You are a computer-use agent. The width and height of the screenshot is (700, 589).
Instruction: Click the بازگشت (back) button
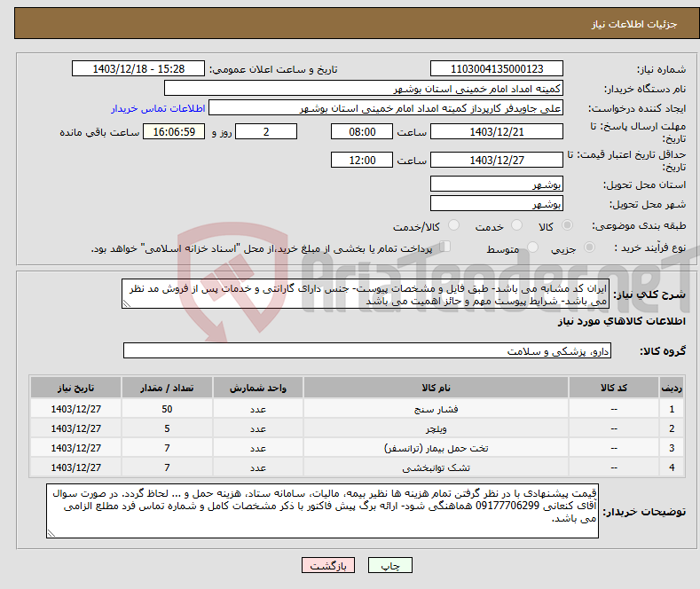(x=328, y=565)
